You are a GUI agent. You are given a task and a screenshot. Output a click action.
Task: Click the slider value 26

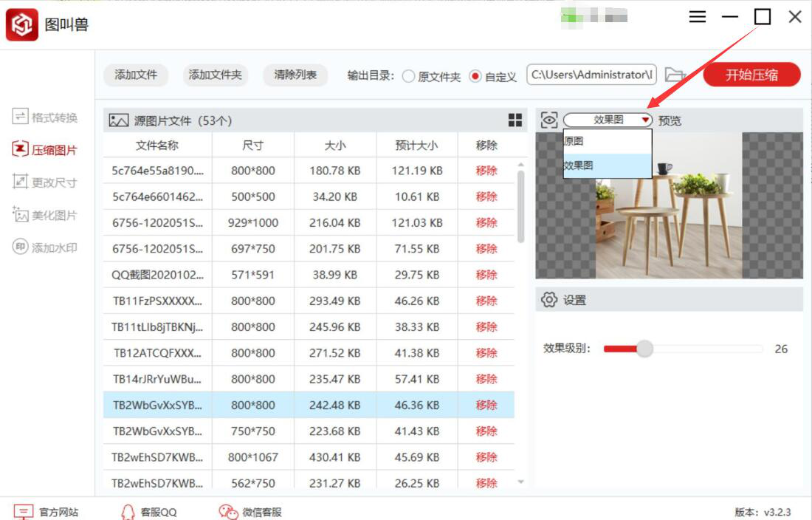[781, 349]
